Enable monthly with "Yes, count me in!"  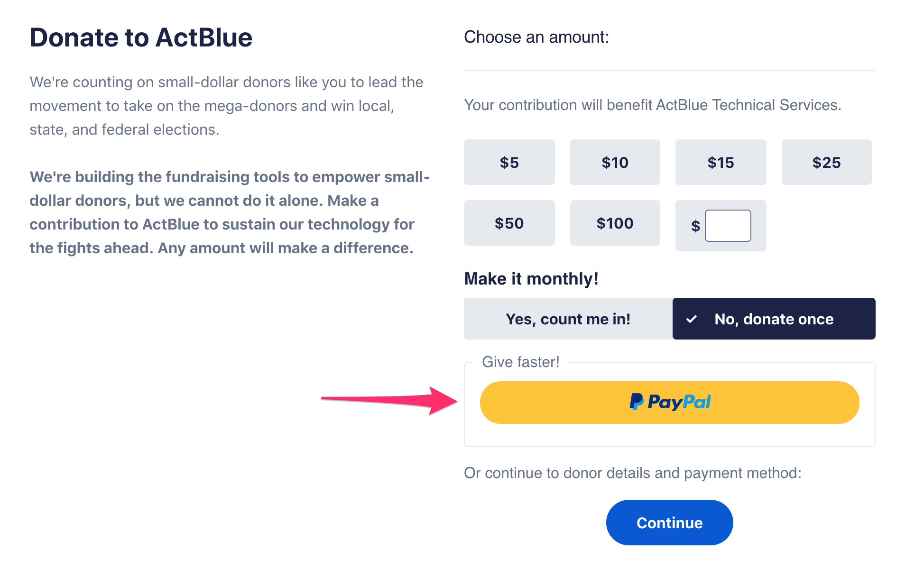click(x=568, y=319)
